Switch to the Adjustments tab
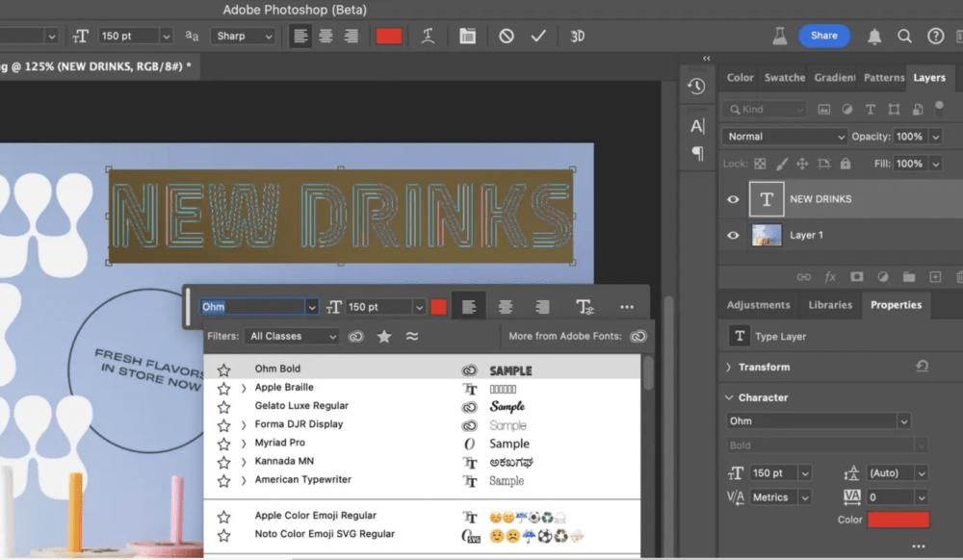The height and width of the screenshot is (560, 963). tap(758, 305)
